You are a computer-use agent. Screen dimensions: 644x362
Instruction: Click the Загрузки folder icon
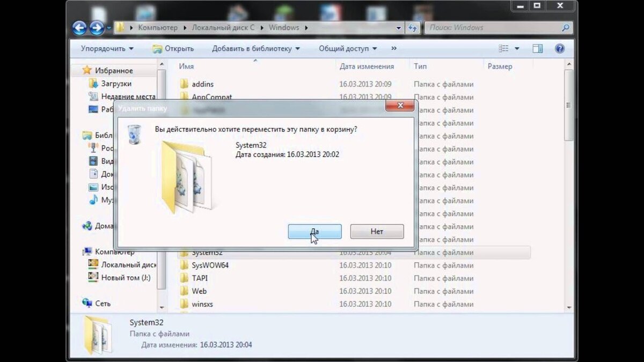pyautogui.click(x=93, y=84)
